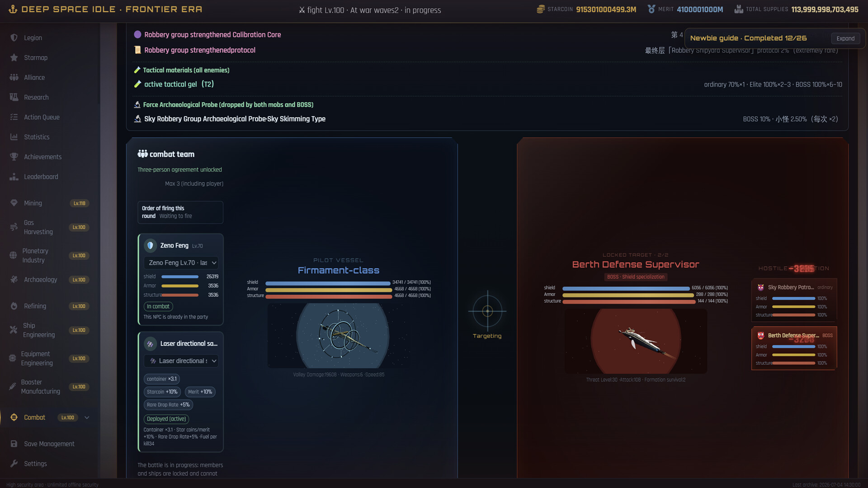Click Total Supplies value in header
Viewport: 868px width, 488px height.
(825, 9)
